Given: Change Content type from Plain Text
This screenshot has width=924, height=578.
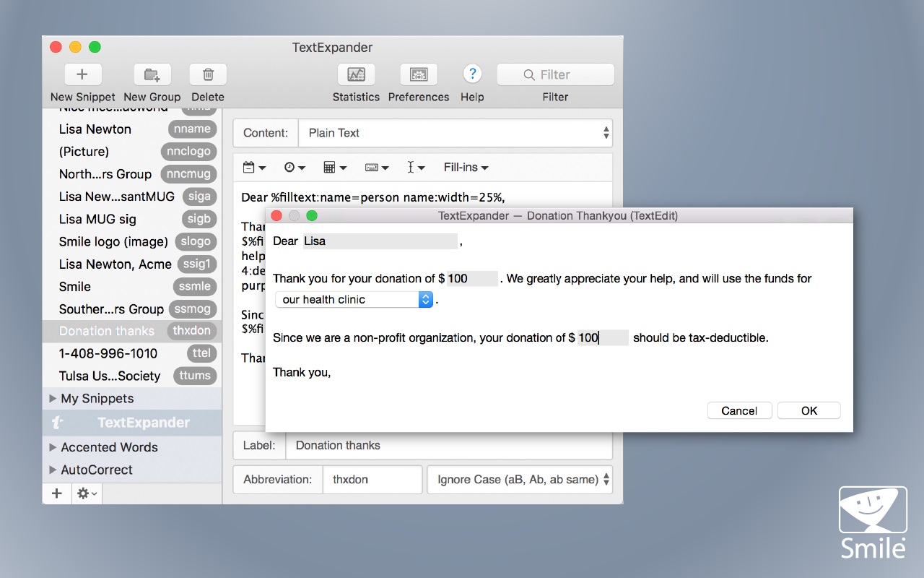Looking at the screenshot, I should pyautogui.click(x=456, y=133).
